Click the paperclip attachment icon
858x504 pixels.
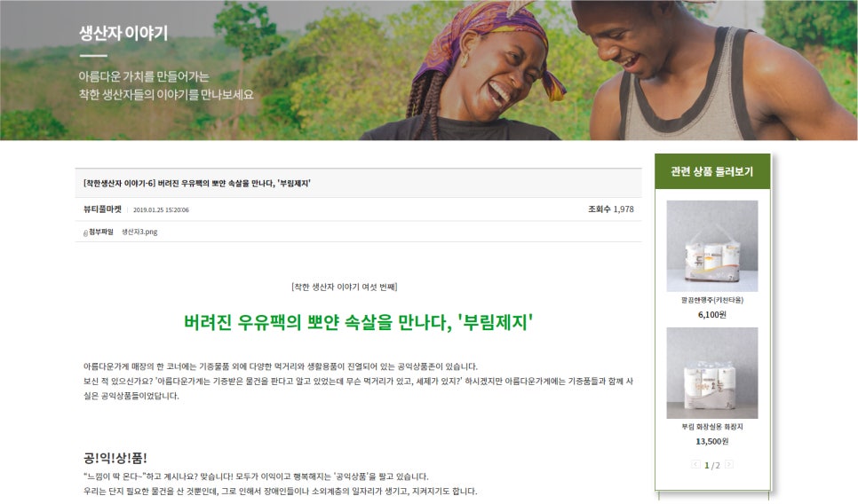pos(85,232)
